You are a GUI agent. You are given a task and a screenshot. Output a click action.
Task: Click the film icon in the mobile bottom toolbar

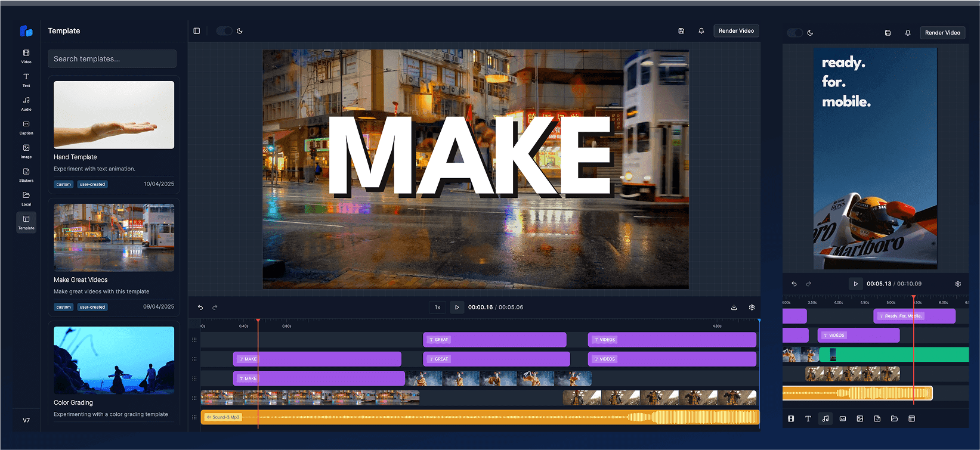[791, 418]
